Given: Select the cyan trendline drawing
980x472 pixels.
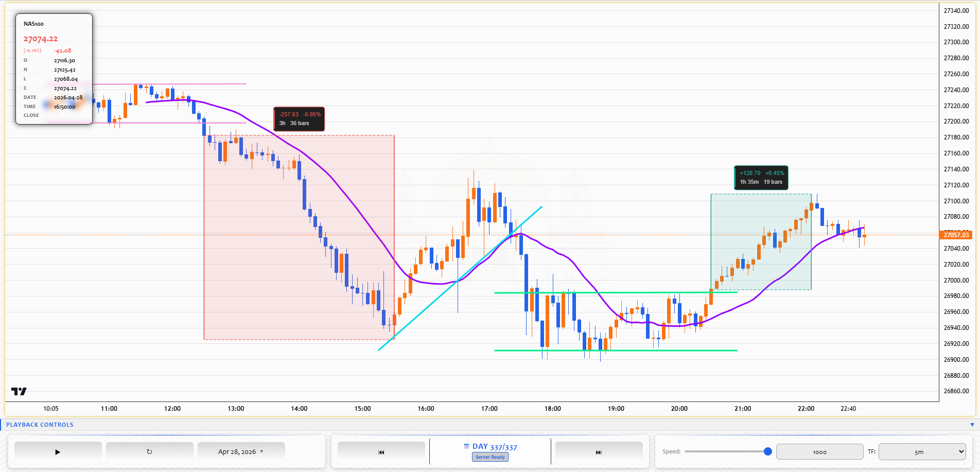Looking at the screenshot, I should pyautogui.click(x=460, y=278).
